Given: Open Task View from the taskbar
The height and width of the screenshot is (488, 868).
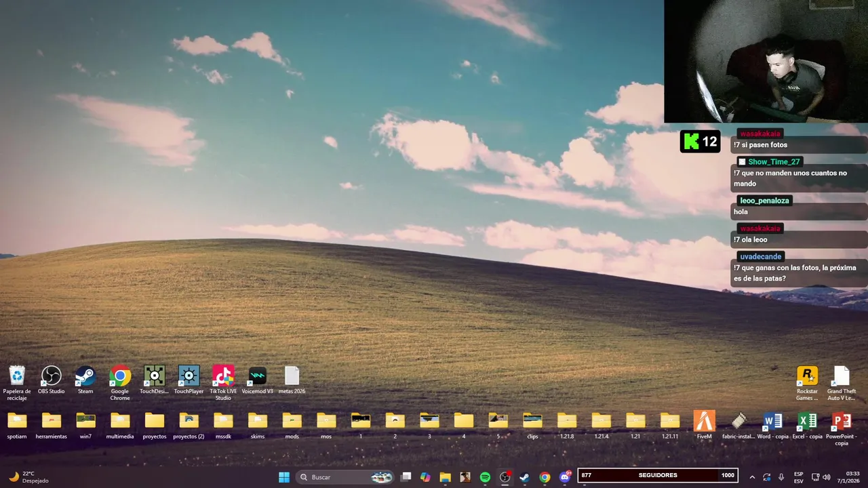Looking at the screenshot, I should (x=406, y=477).
